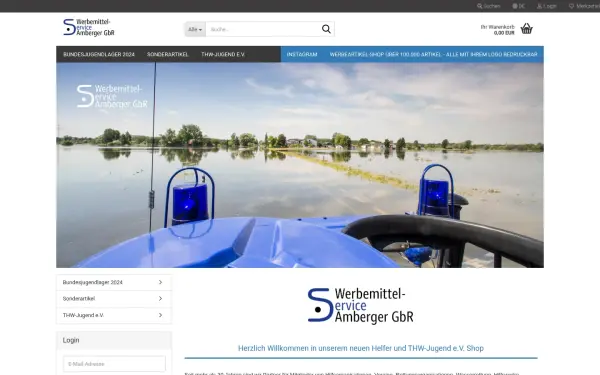
Task: Open Werbeartikel-Shop über 100.000 Artikel link
Action: coord(434,54)
